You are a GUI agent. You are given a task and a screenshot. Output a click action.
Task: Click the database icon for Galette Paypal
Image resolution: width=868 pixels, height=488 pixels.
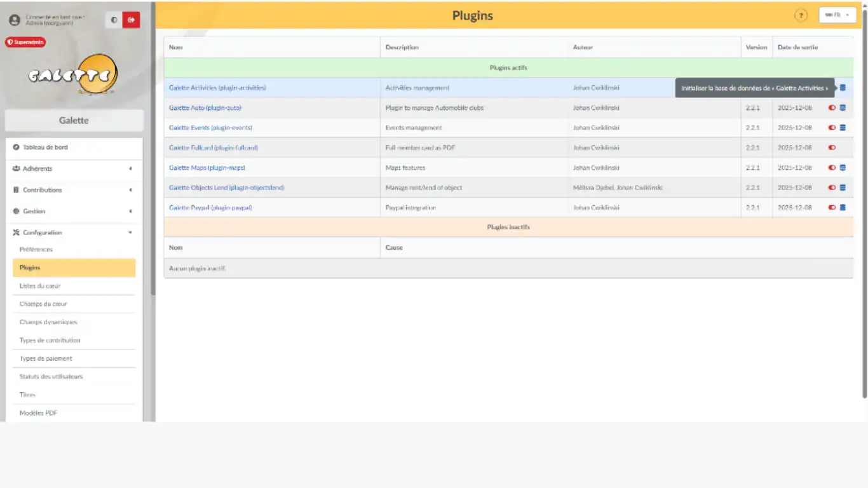click(x=843, y=208)
